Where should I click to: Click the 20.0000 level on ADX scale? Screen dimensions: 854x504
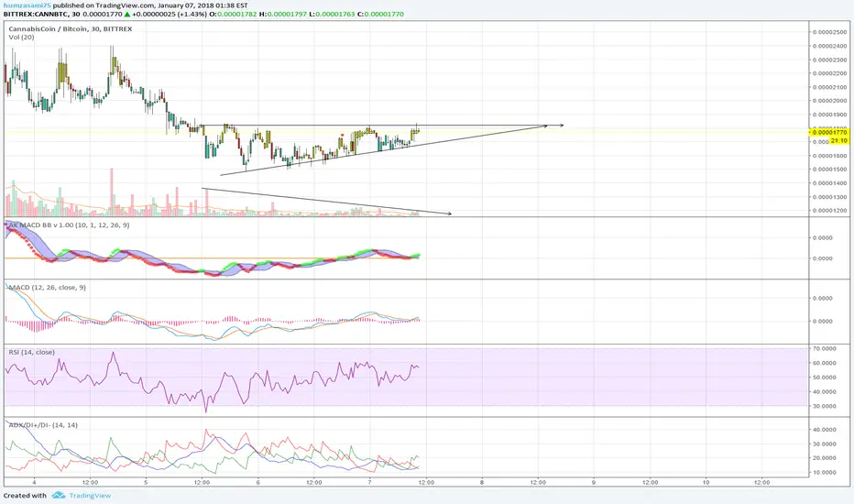click(825, 457)
